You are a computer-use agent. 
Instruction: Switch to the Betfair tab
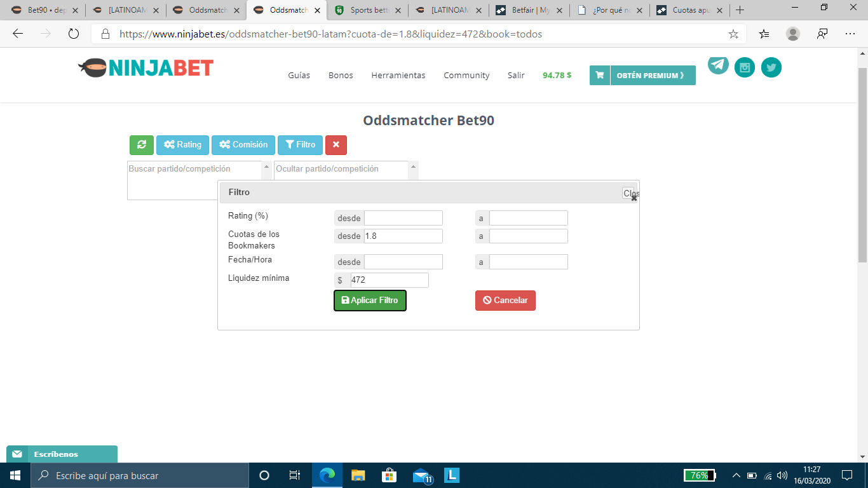pos(529,10)
